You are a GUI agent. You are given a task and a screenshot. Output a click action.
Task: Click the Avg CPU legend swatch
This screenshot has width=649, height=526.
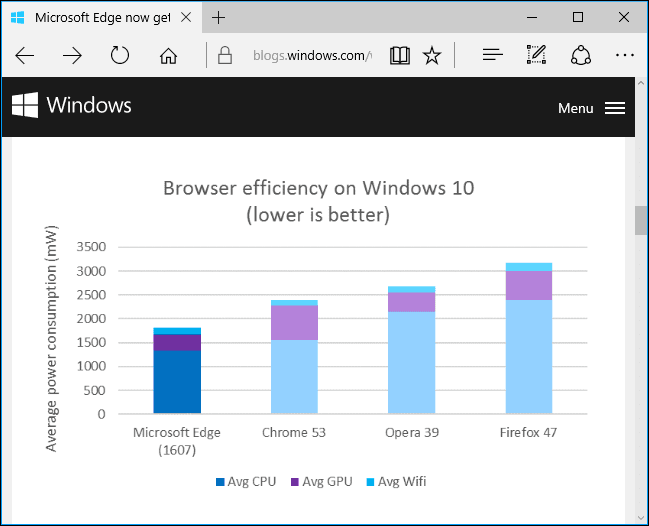(220, 482)
